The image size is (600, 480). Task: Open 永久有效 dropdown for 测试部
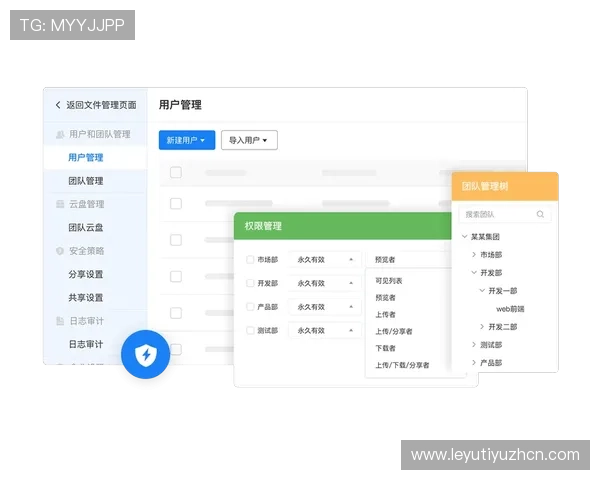[325, 330]
